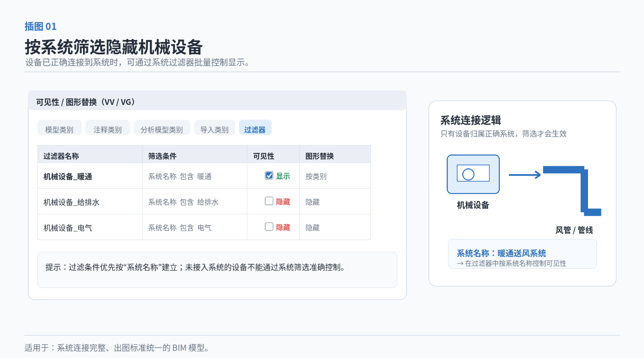Select the 机械设备_电气 filter row name
Viewport: 644px width, 358px height.
[x=68, y=228]
